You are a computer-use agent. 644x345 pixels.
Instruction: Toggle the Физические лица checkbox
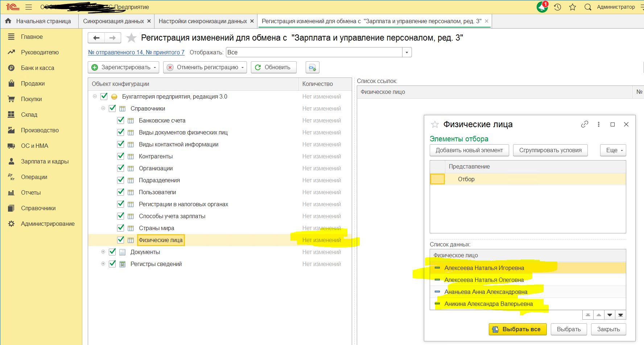click(121, 240)
